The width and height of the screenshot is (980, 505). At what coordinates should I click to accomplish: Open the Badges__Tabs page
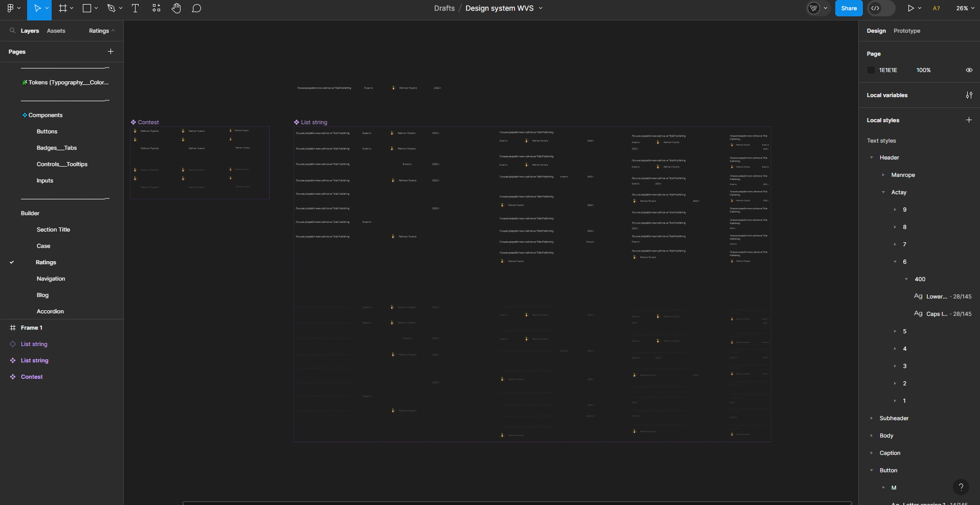click(57, 148)
